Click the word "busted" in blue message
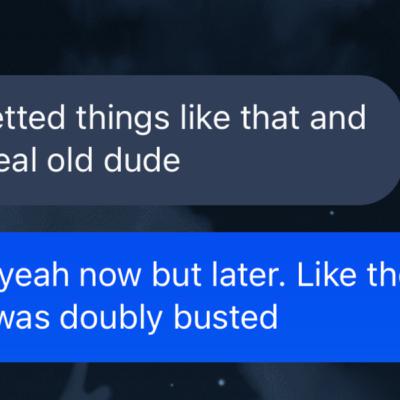The height and width of the screenshot is (400, 400). coord(225,316)
